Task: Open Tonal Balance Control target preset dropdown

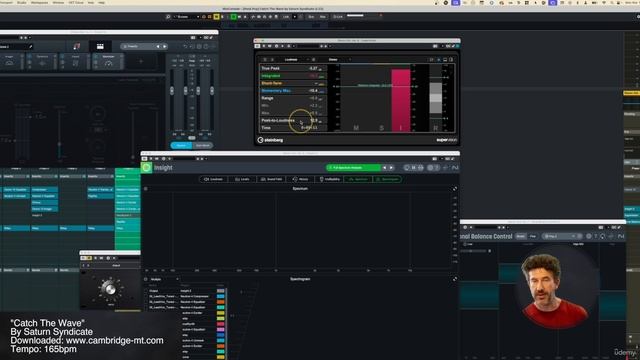Action: point(561,236)
